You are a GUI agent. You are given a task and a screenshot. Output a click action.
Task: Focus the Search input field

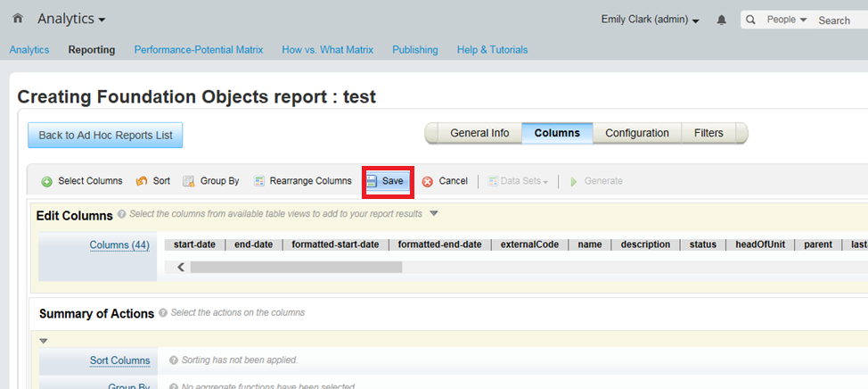point(841,20)
